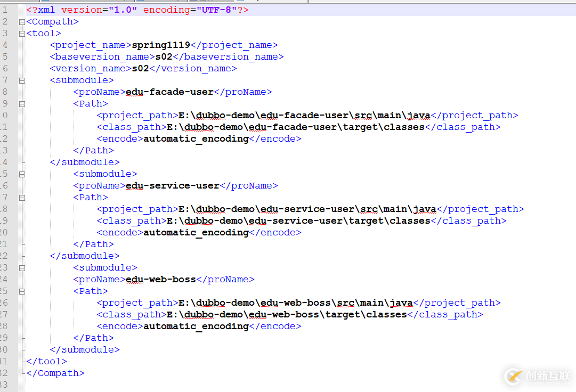The height and width of the screenshot is (392, 576).
Task: Click the closing </Compath> tag
Action: coord(55,373)
